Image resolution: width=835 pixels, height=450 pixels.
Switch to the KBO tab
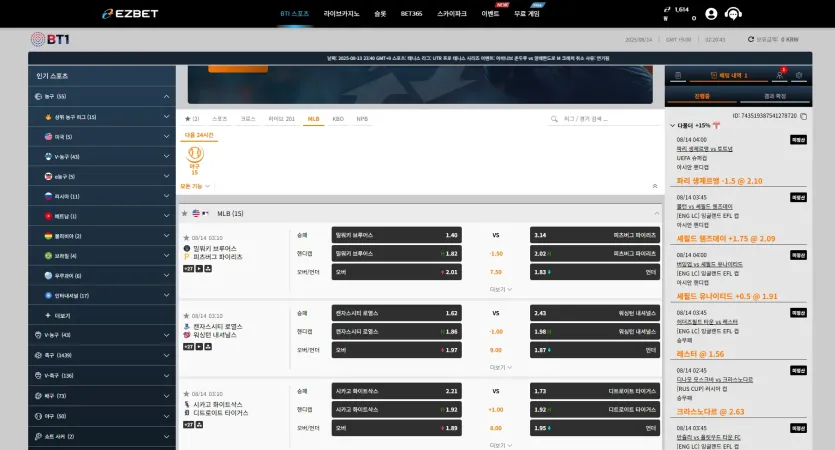click(338, 119)
